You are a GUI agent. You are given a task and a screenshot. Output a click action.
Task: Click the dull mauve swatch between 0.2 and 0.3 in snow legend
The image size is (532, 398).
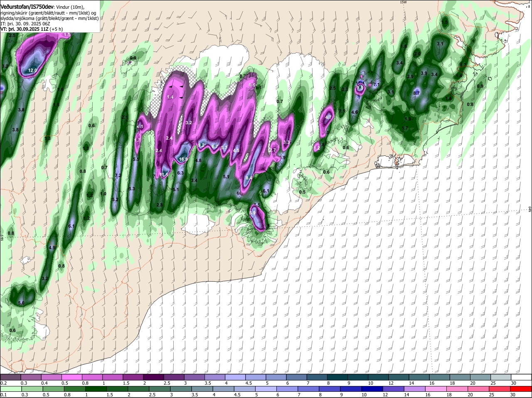(11, 377)
